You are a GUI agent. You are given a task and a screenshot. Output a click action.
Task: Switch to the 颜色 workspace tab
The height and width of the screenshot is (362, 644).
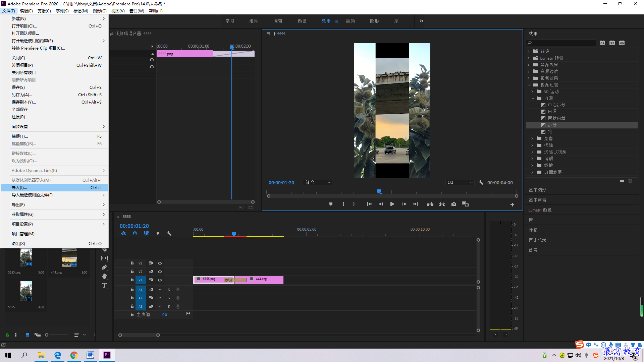pyautogui.click(x=302, y=21)
